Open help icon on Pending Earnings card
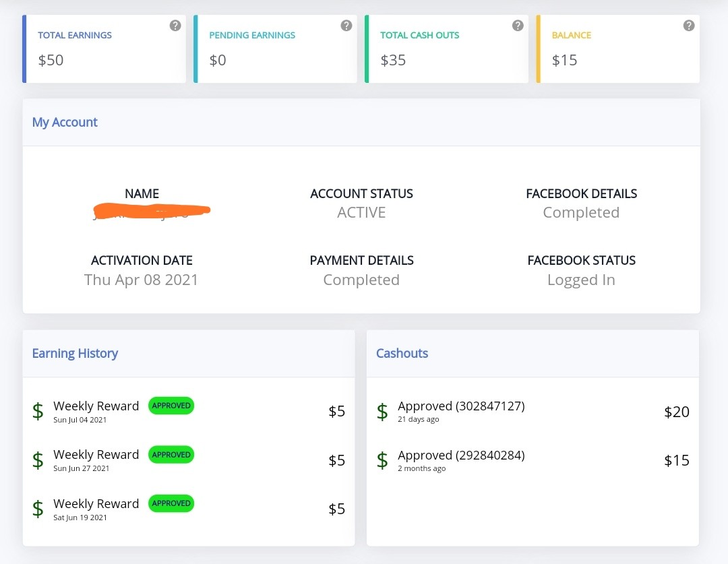Screen dimensions: 728x564 pyautogui.click(x=346, y=26)
